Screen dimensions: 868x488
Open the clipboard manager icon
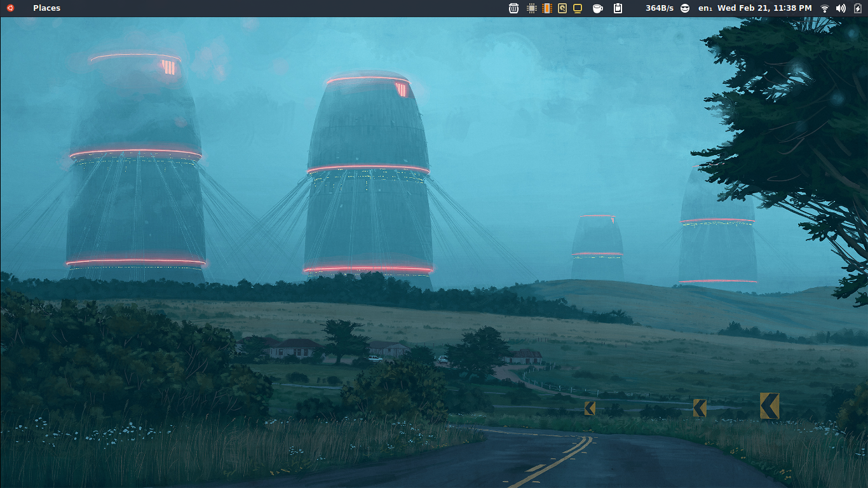tap(618, 8)
